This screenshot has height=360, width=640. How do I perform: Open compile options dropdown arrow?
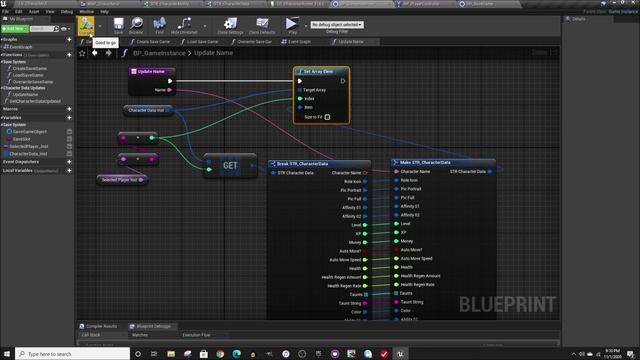(x=100, y=26)
